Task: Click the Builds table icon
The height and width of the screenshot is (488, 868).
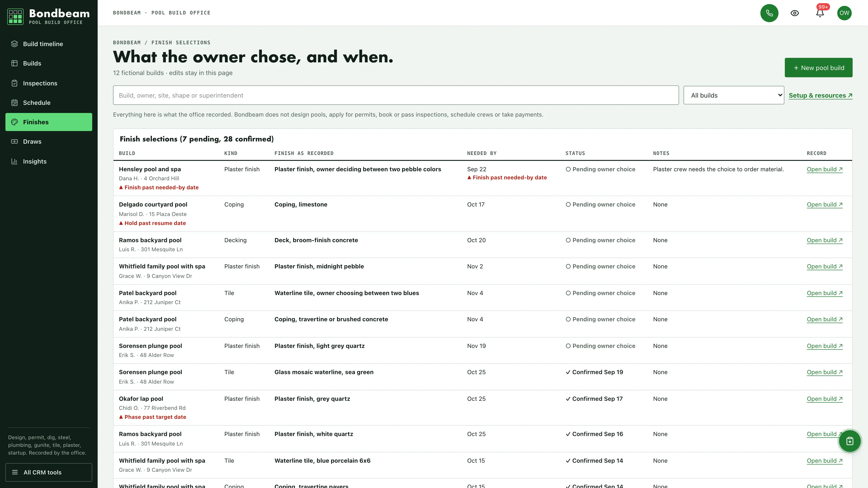Action: [14, 63]
